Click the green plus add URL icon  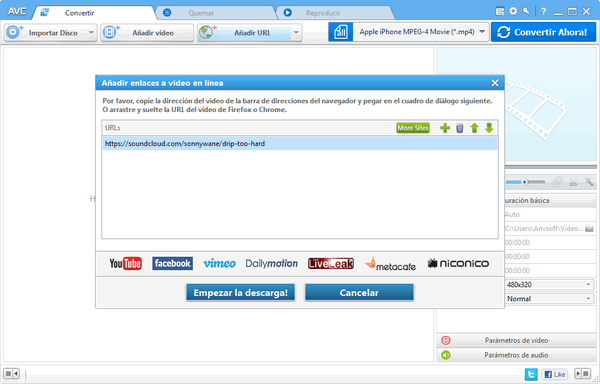[445, 128]
